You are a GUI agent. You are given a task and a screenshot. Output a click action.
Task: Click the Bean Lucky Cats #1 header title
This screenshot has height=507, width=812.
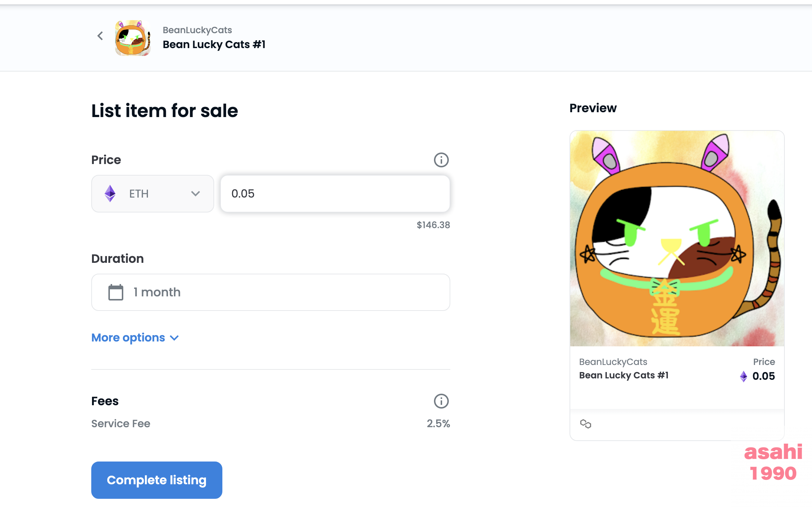[214, 44]
